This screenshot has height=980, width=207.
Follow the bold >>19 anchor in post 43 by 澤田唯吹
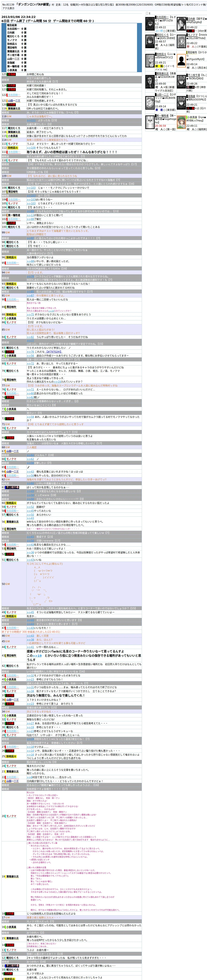(x=37, y=656)
